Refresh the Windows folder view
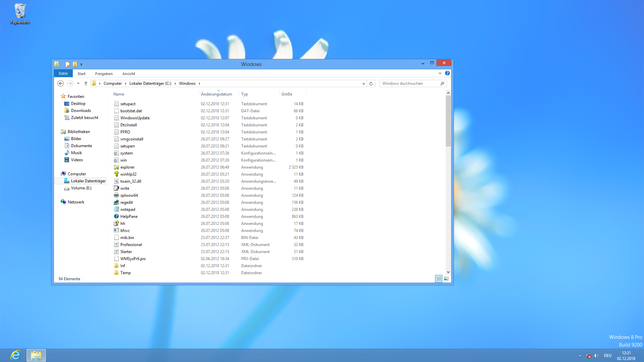This screenshot has height=362, width=644. pos(371,83)
